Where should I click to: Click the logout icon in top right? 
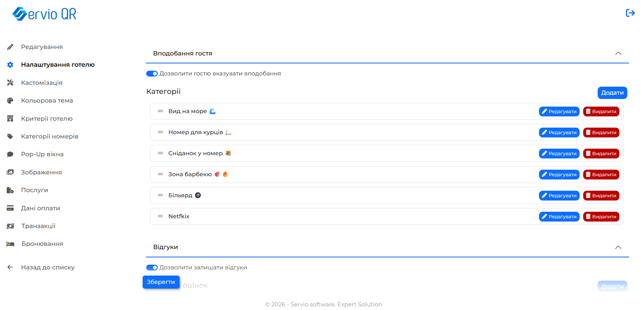point(630,13)
